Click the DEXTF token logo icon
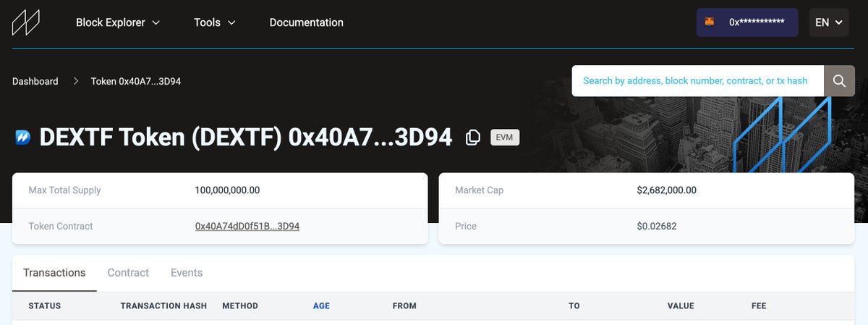Image resolution: width=868 pixels, height=325 pixels. click(x=22, y=138)
